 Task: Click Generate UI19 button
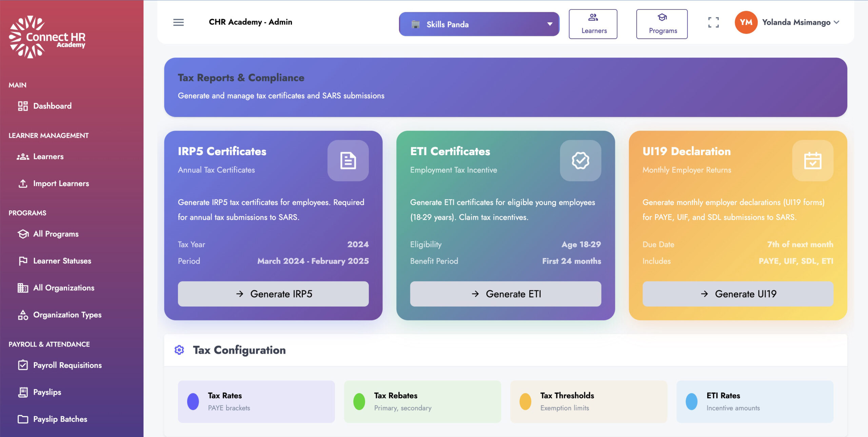[738, 294]
